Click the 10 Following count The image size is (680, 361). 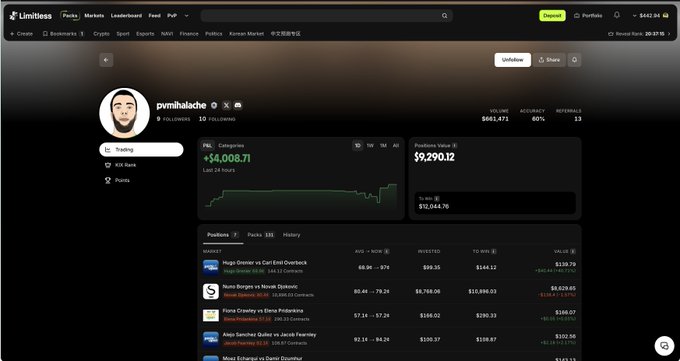(x=217, y=119)
